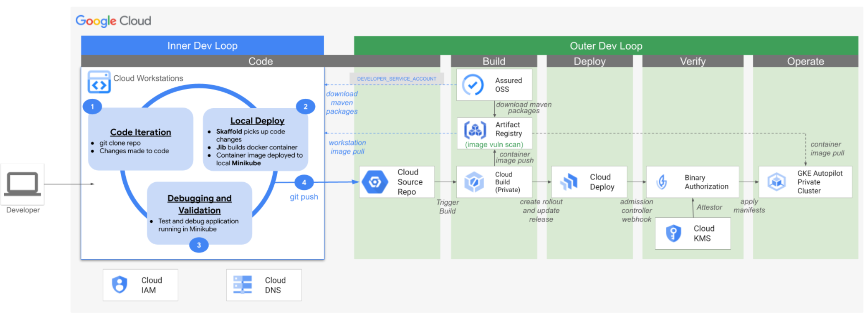Click the 'Developer' caption under laptop
Image resolution: width=868 pixels, height=317 pixels.
[23, 210]
